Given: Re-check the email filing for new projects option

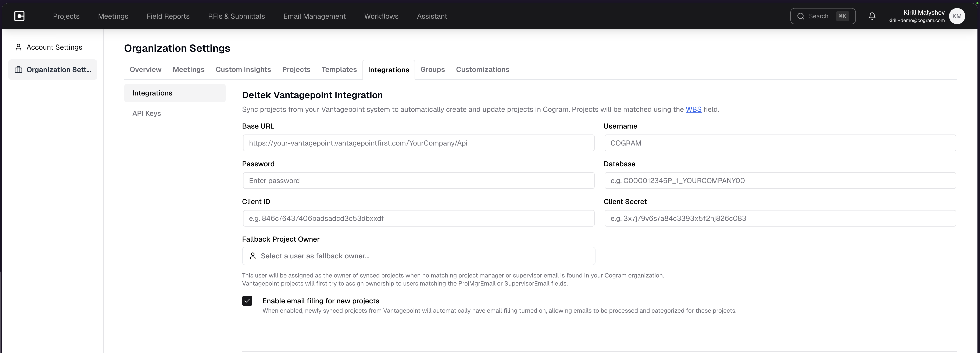Looking at the screenshot, I should click(x=247, y=301).
